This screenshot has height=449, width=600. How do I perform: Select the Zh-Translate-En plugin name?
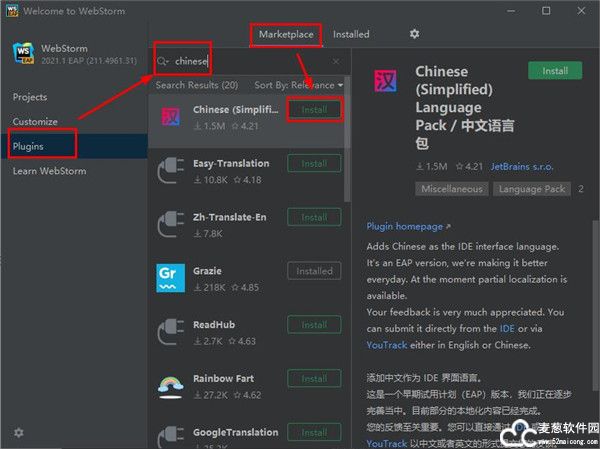230,217
